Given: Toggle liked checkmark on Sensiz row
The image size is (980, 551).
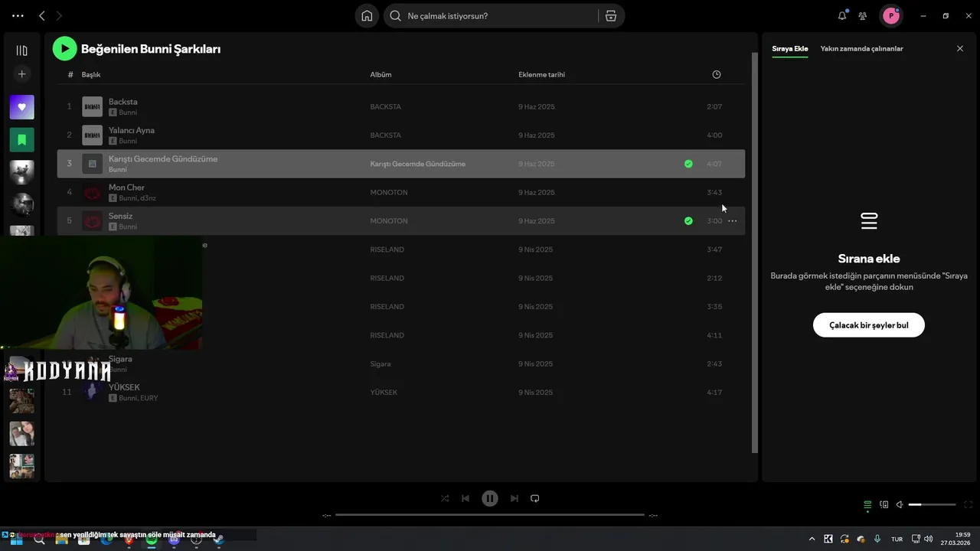Looking at the screenshot, I should (688, 221).
